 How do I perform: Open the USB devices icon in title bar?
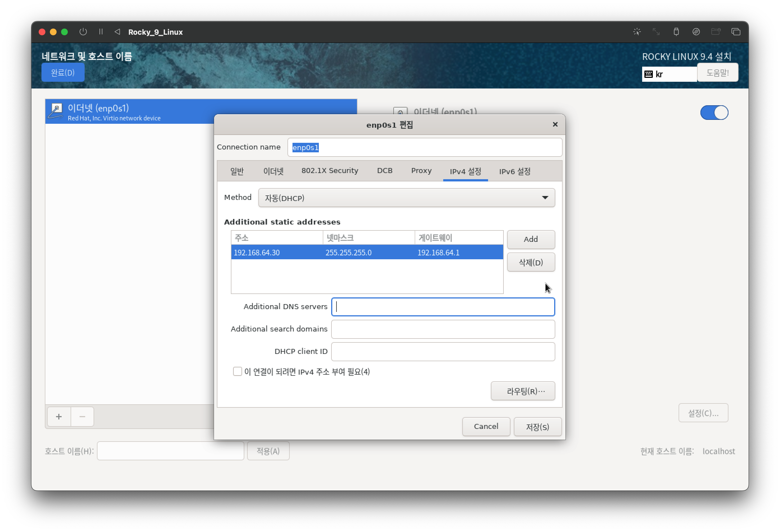(676, 32)
